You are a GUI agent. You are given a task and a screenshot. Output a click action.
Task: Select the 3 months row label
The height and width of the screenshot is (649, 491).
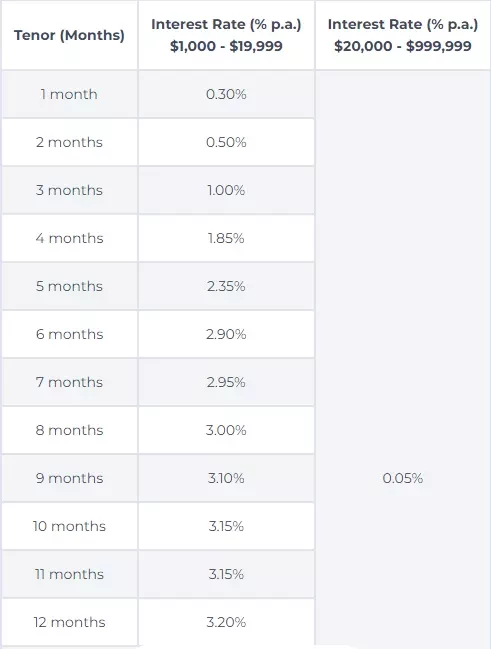69,190
